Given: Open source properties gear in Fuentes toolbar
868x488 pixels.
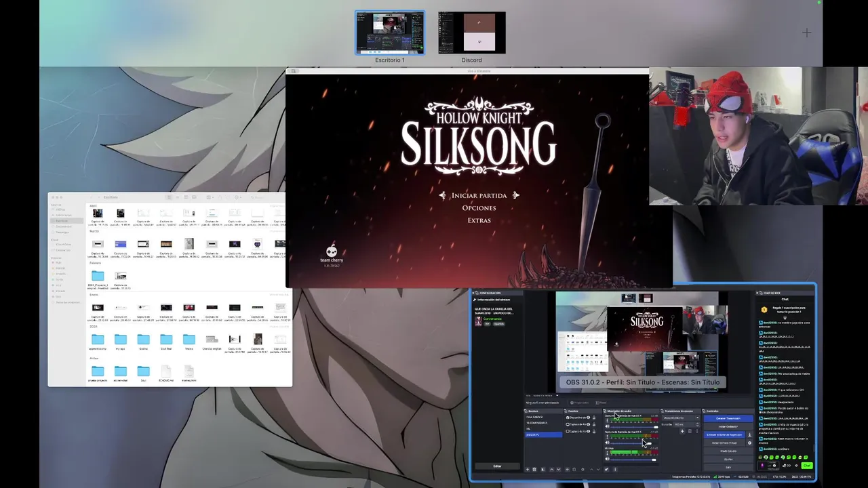Looking at the screenshot, I should [x=583, y=469].
